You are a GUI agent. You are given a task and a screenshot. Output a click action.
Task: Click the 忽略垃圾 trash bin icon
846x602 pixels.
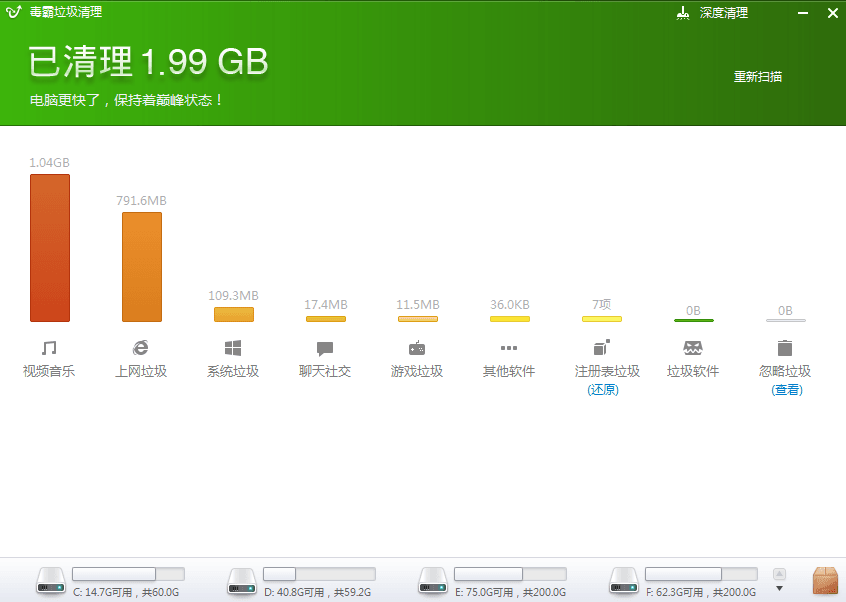click(x=785, y=348)
